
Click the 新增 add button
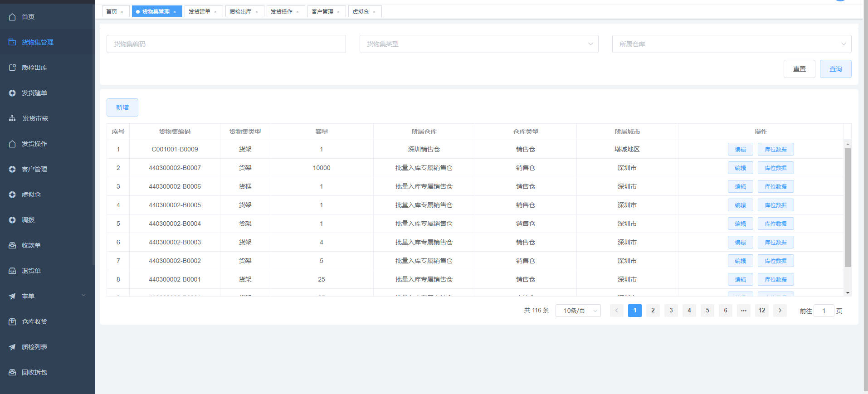[122, 107]
